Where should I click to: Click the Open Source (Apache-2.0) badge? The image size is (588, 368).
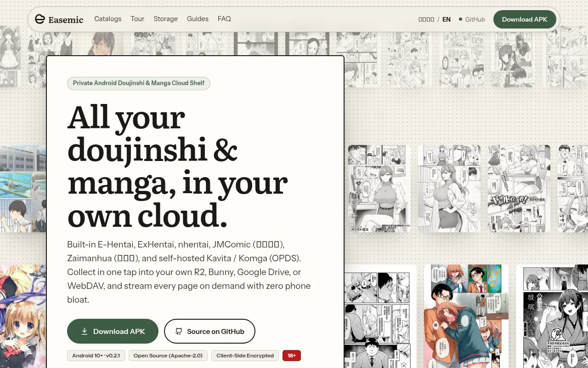tap(168, 356)
